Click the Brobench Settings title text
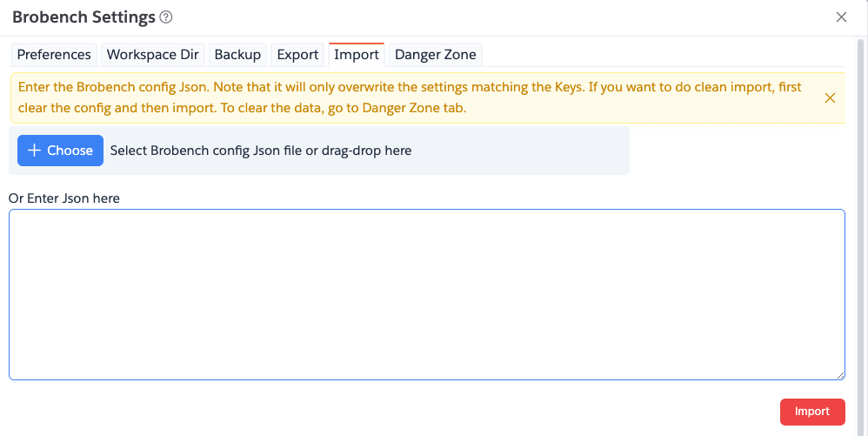 (83, 17)
